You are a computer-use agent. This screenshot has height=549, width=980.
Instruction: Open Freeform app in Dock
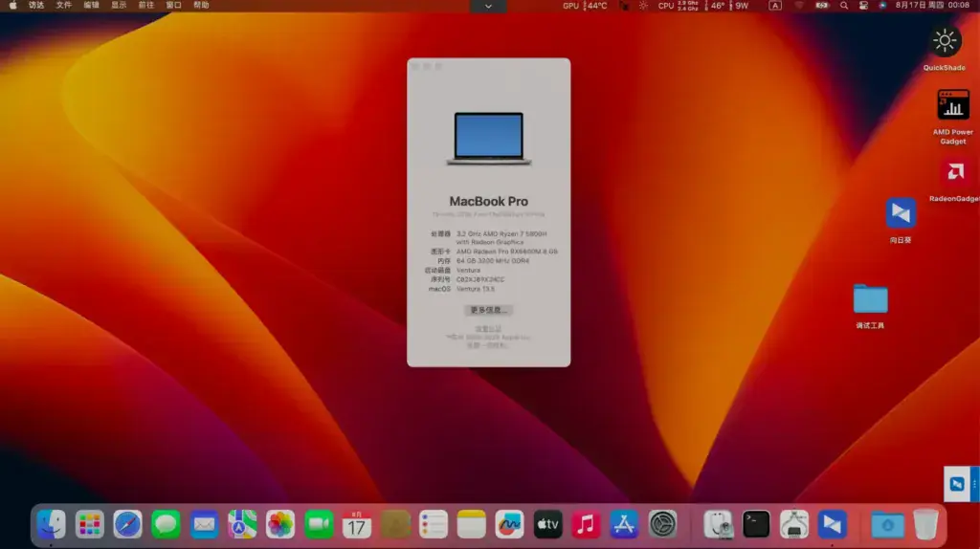point(509,524)
